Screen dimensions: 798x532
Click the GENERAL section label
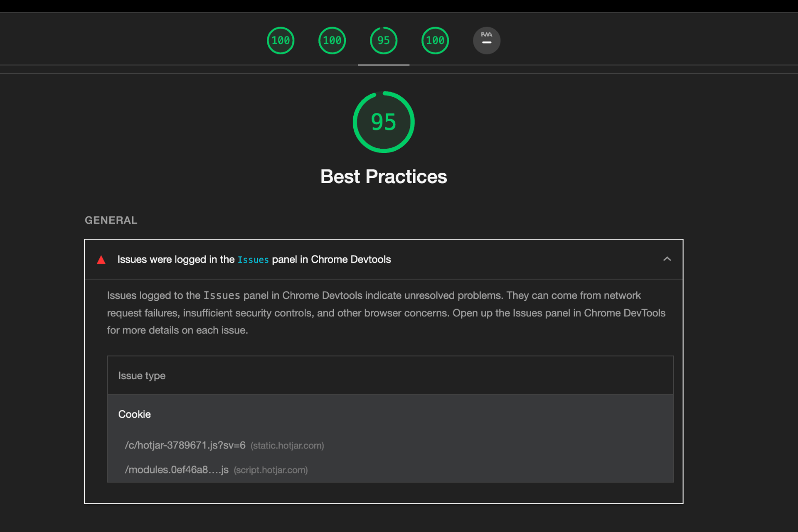click(111, 220)
